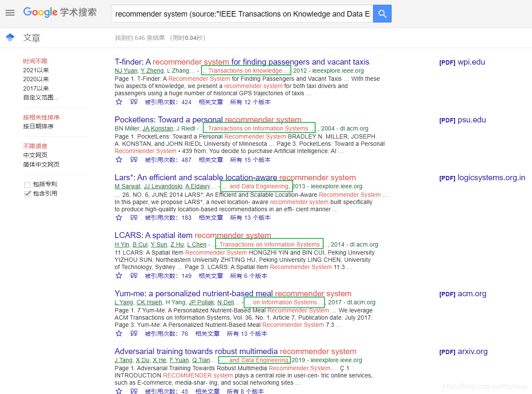Open author Y Zheng profile
Screen dimensions: 532x394
click(x=152, y=71)
